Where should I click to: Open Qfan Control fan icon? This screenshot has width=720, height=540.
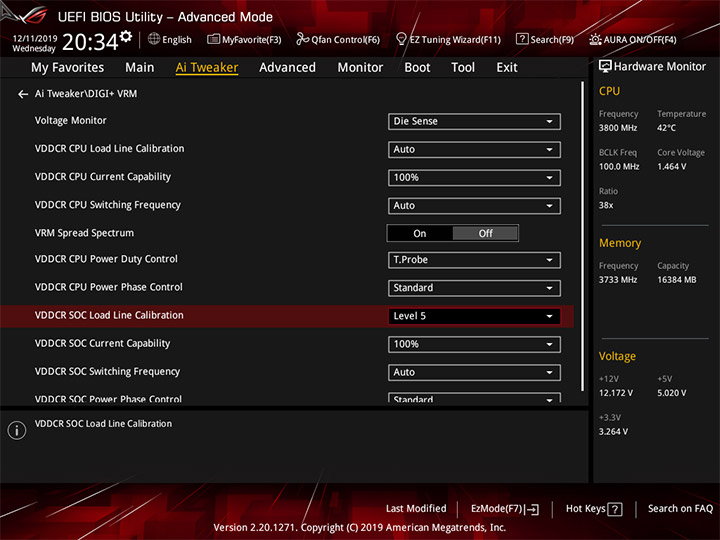(303, 39)
